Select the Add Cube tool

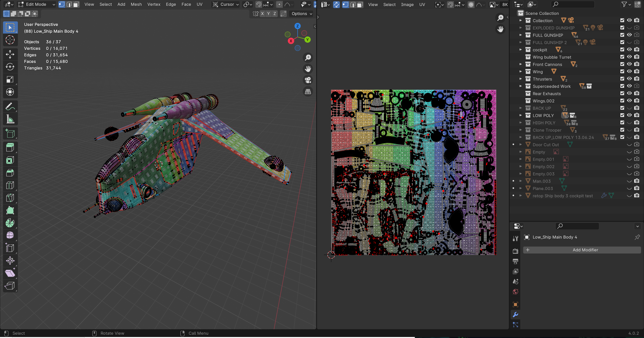pyautogui.click(x=10, y=134)
